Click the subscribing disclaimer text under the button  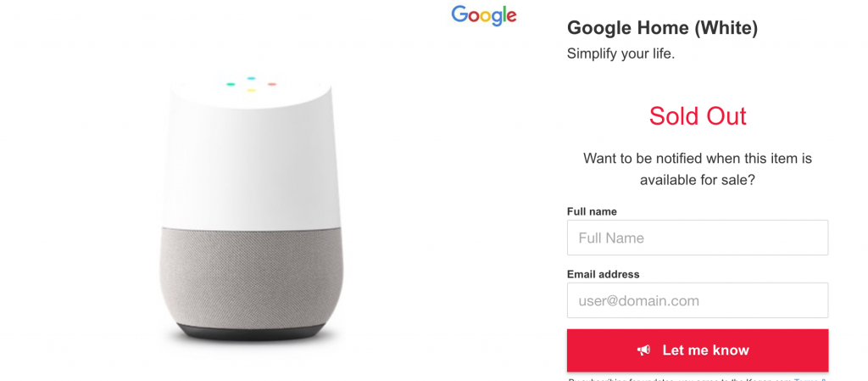(x=681, y=379)
